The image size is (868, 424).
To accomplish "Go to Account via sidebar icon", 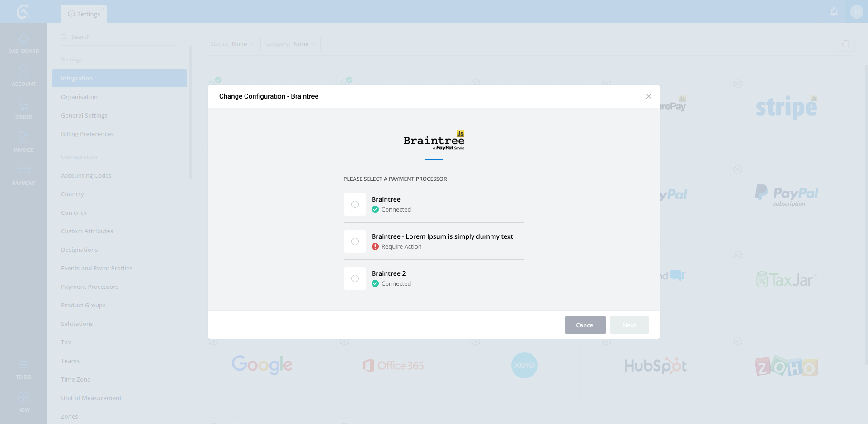I will click(x=24, y=72).
